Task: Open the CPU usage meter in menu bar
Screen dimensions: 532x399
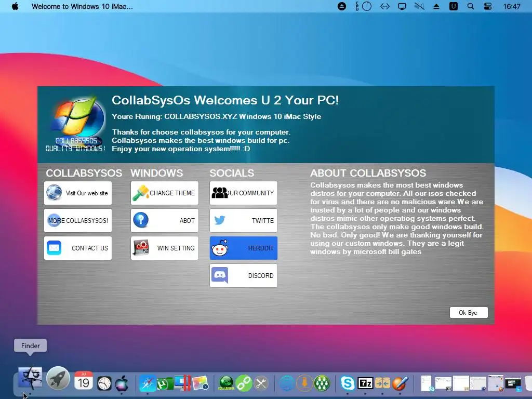Action: click(363, 6)
